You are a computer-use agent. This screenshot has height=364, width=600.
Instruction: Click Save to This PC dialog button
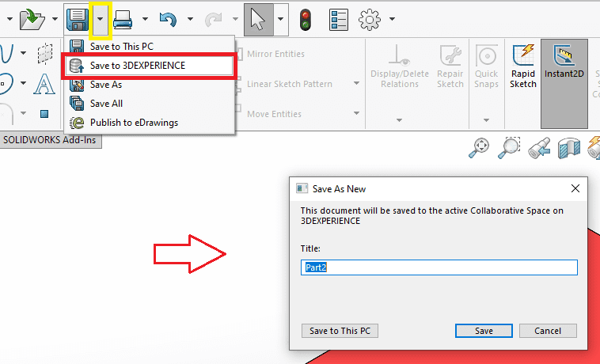pyautogui.click(x=340, y=331)
